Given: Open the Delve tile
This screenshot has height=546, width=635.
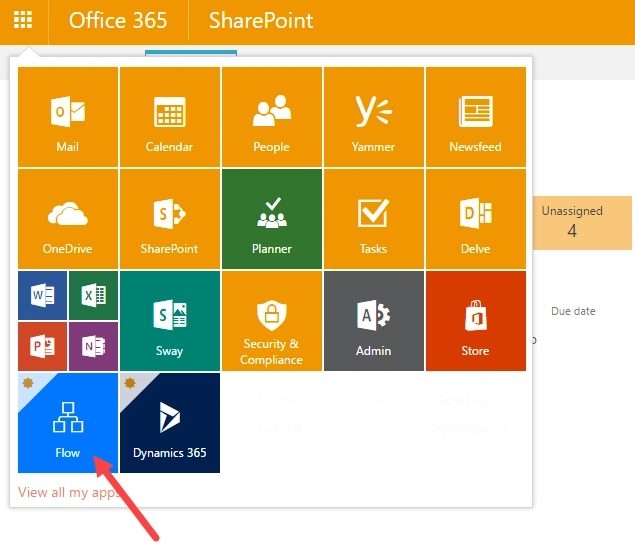Looking at the screenshot, I should click(x=476, y=219).
